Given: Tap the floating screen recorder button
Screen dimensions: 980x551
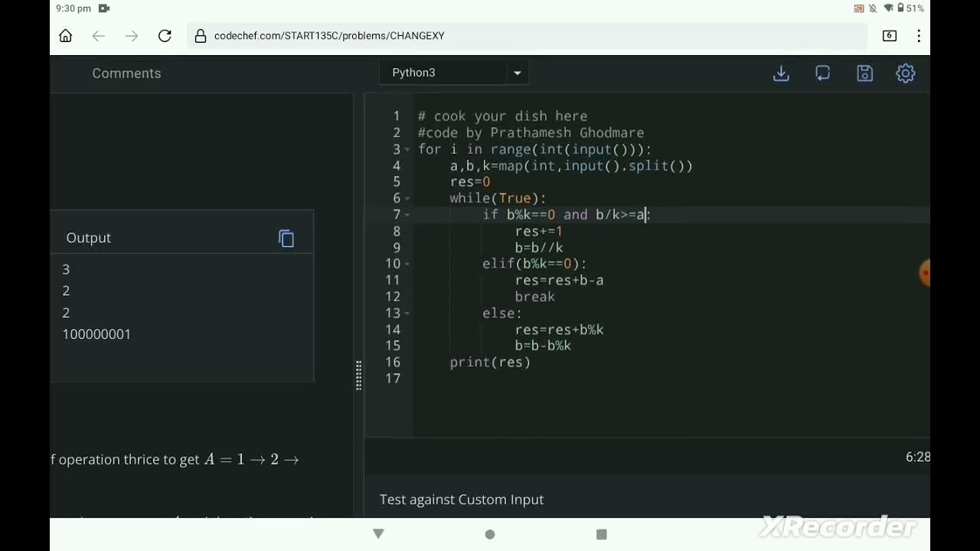Looking at the screenshot, I should coord(924,272).
